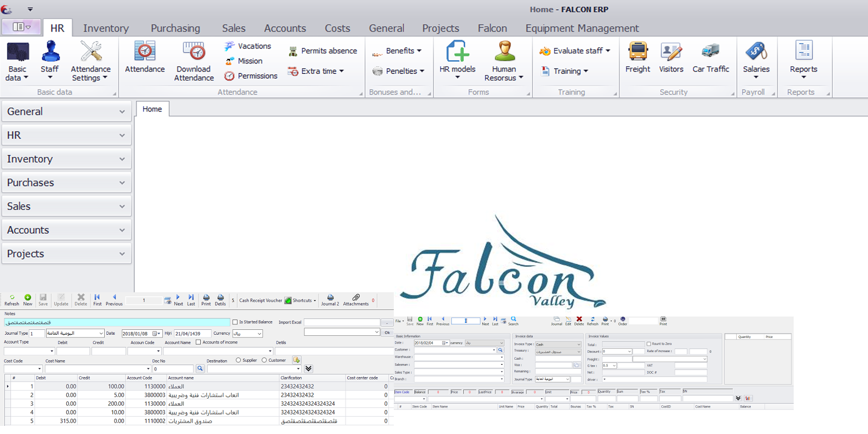Click the Projects sidebar section header

coord(67,254)
